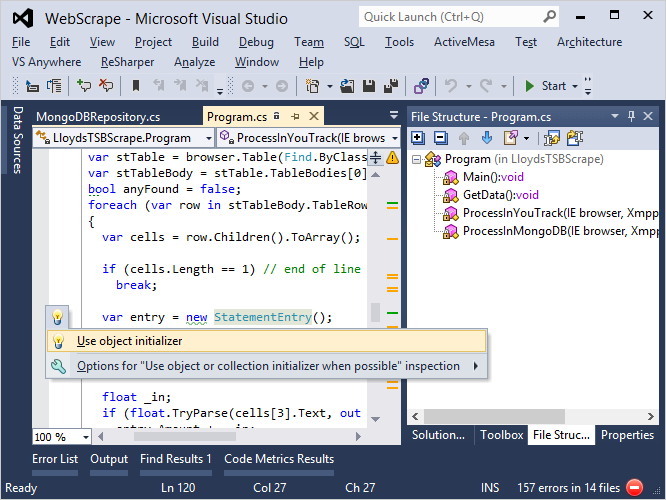The height and width of the screenshot is (500, 666).
Task: Select Main():void in File Structure
Action: pos(493,177)
